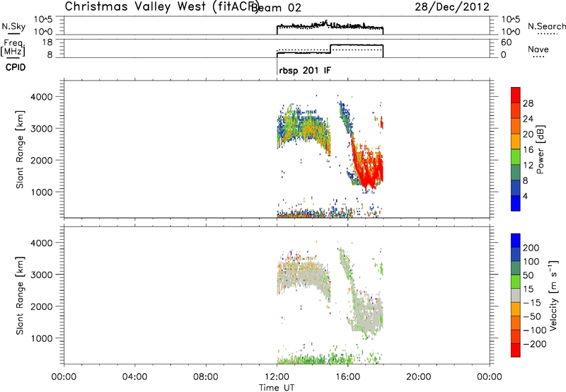The image size is (566, 392).
Task: Click the 'Velocity [m s-1]' color bar label
Action: click(x=553, y=295)
